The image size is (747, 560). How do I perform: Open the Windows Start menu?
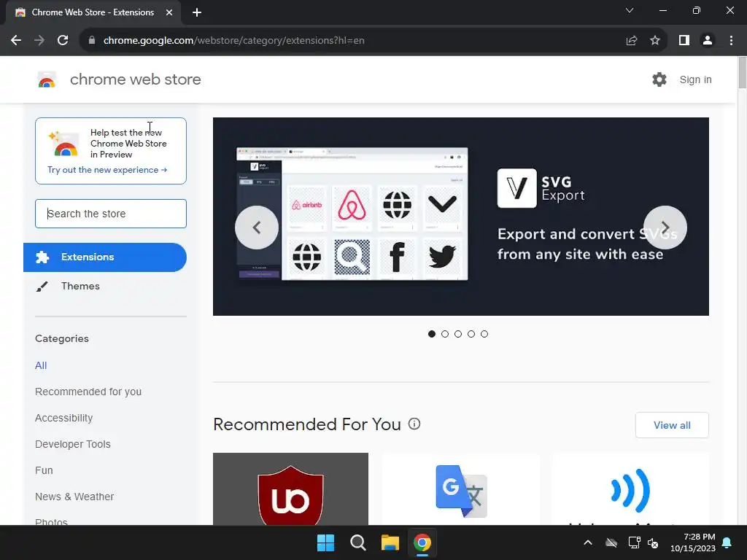[x=326, y=542]
